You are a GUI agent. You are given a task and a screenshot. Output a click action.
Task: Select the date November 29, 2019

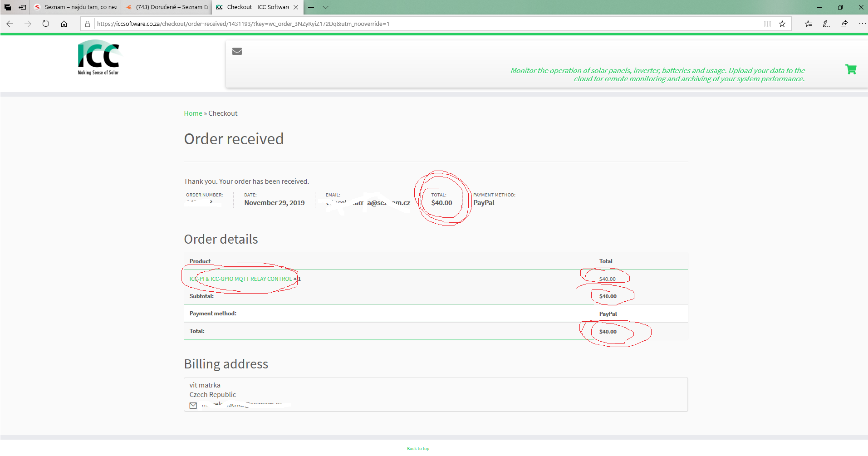275,203
